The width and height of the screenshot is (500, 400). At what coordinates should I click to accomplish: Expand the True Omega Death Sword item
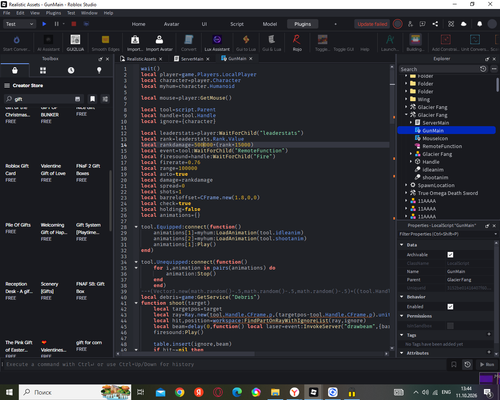[x=406, y=193]
